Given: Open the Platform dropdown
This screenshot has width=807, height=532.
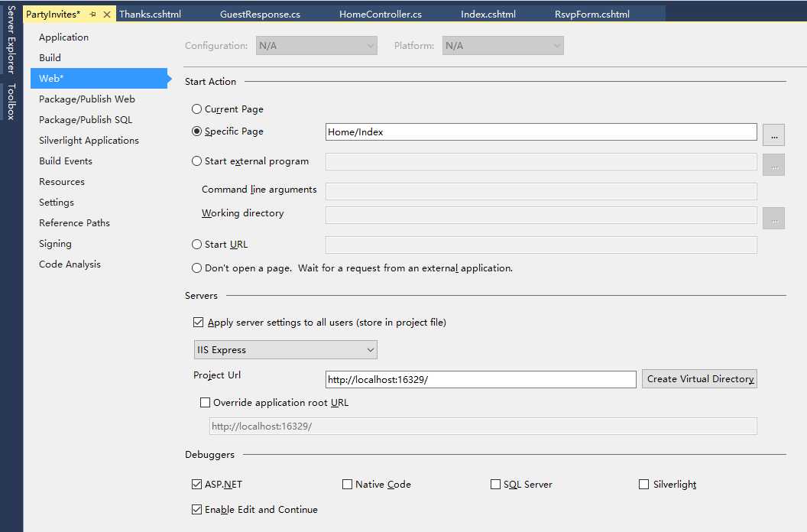Looking at the screenshot, I should coord(503,45).
